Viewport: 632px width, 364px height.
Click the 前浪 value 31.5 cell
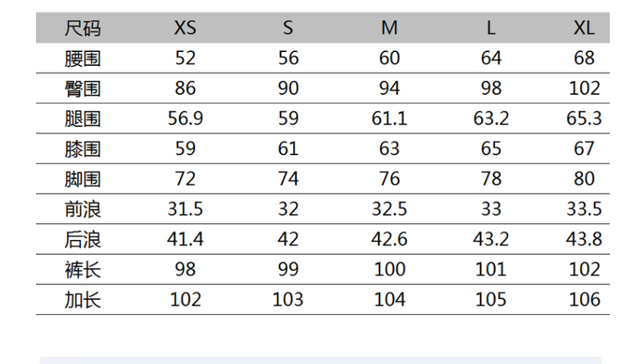185,209
